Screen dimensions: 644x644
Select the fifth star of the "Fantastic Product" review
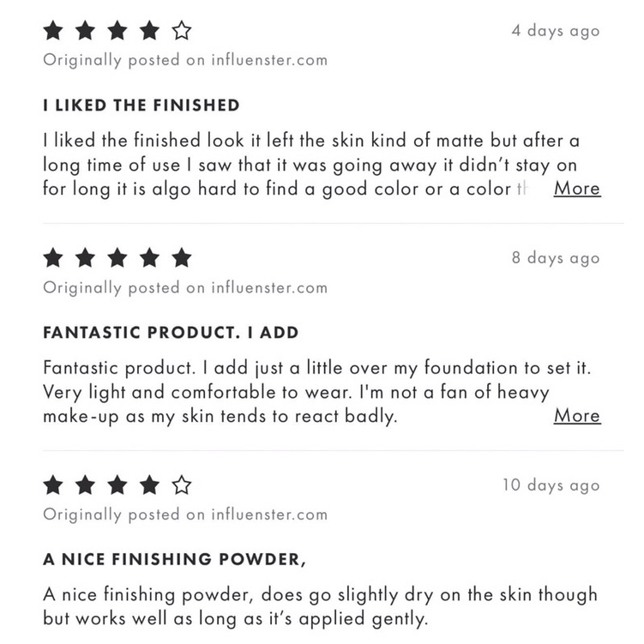point(181,257)
